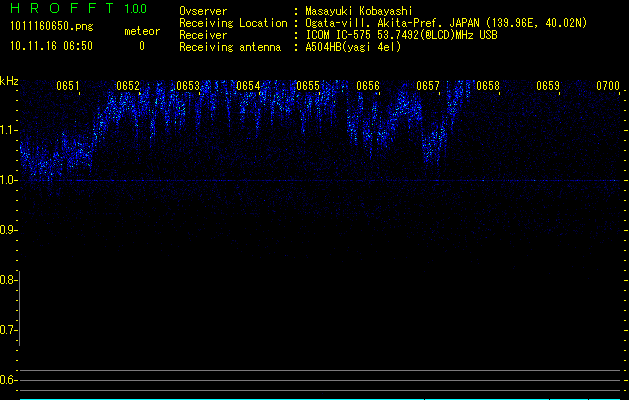Click the 0658 time marker
629x400 pixels.
point(488,86)
